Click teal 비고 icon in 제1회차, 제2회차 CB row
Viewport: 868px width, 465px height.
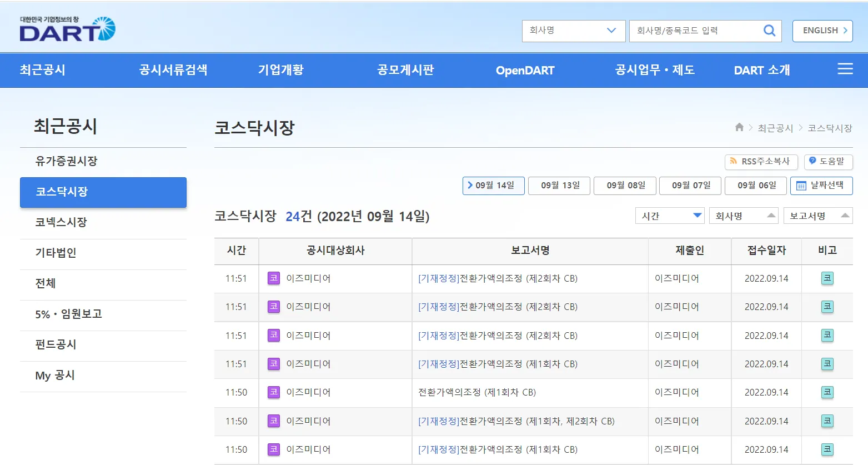(x=827, y=421)
